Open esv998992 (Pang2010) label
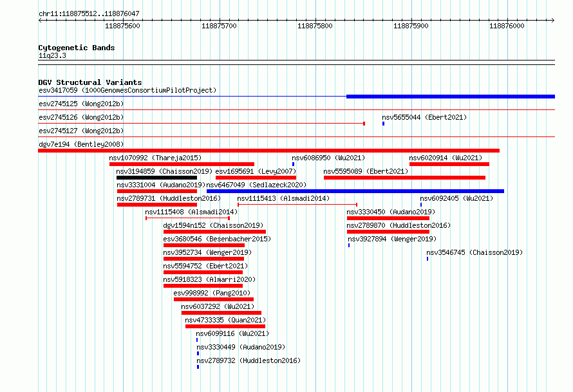573x392 pixels. tap(212, 293)
